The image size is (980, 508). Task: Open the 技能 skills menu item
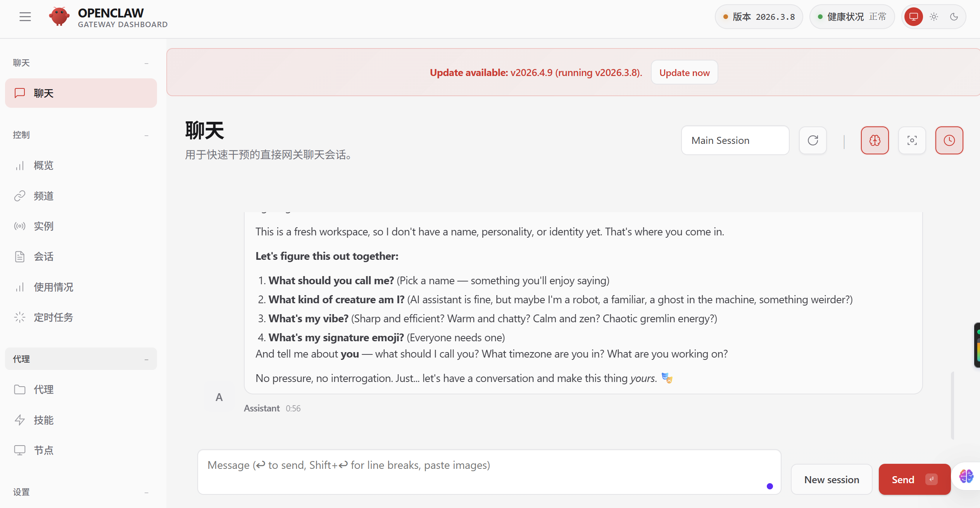(43, 420)
